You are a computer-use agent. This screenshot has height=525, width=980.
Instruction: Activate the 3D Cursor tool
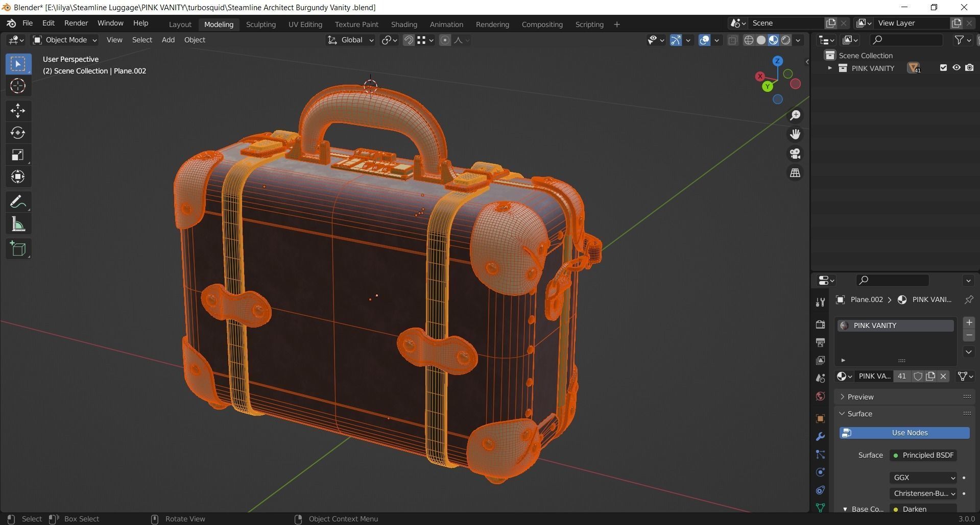(x=18, y=86)
